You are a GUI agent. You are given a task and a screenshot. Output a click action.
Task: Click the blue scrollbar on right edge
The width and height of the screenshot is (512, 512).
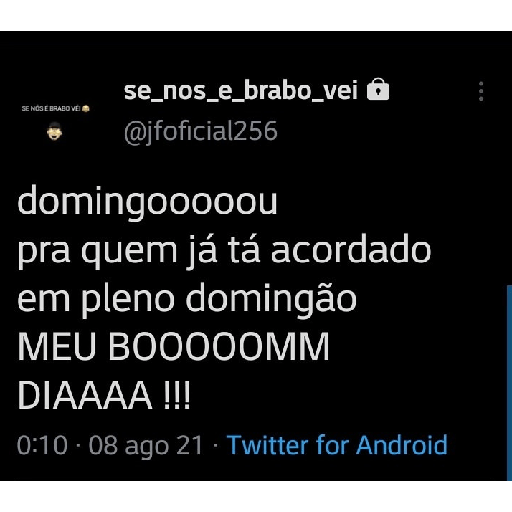[x=509, y=383]
